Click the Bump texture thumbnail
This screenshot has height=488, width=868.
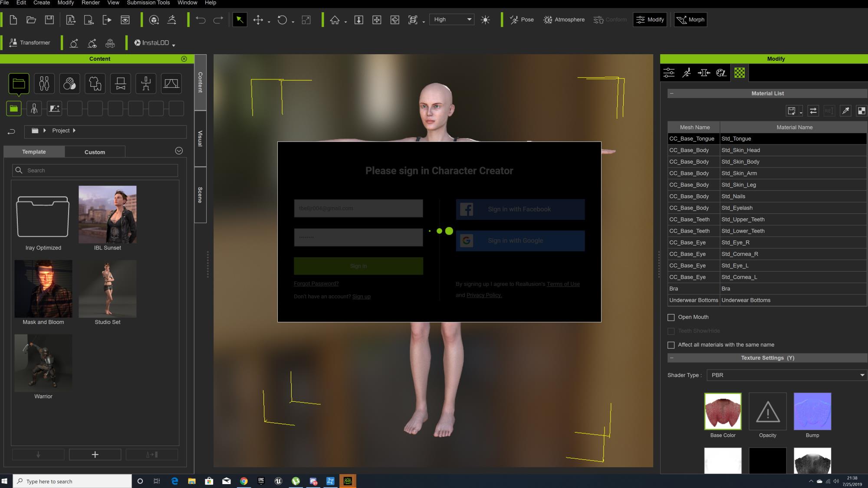pos(812,411)
